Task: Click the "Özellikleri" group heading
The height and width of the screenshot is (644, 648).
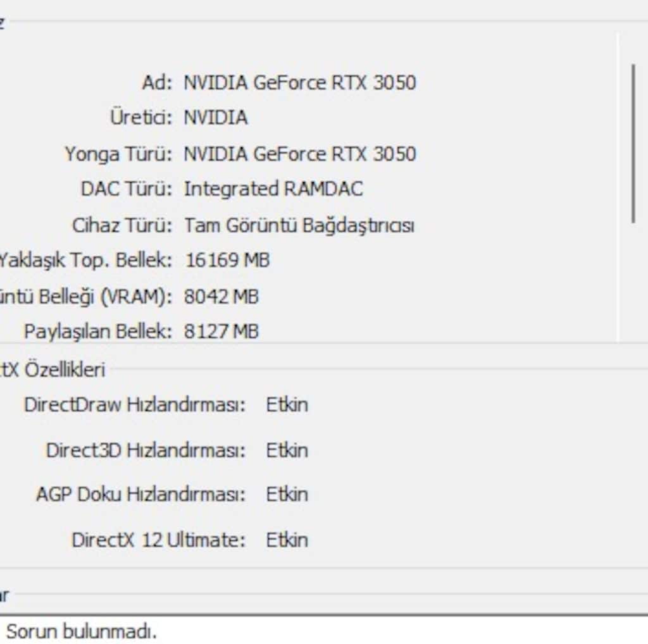Action: (x=65, y=369)
